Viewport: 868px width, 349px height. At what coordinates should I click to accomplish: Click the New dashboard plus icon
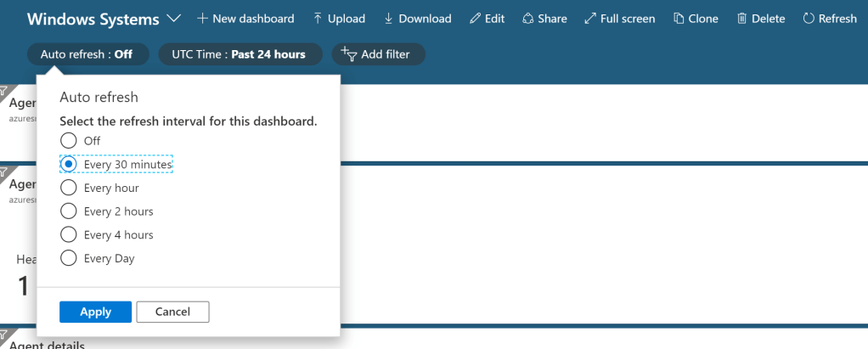pos(202,19)
